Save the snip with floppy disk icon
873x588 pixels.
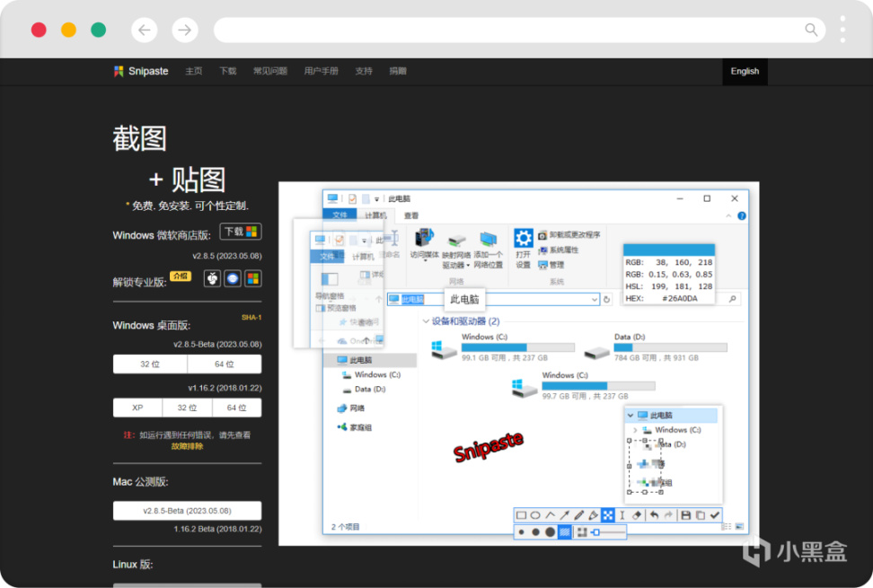point(686,515)
